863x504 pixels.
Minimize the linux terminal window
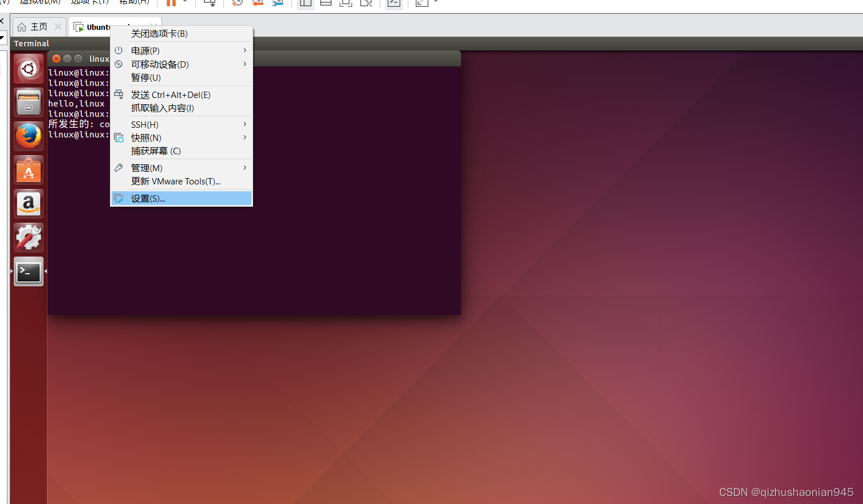coord(67,58)
